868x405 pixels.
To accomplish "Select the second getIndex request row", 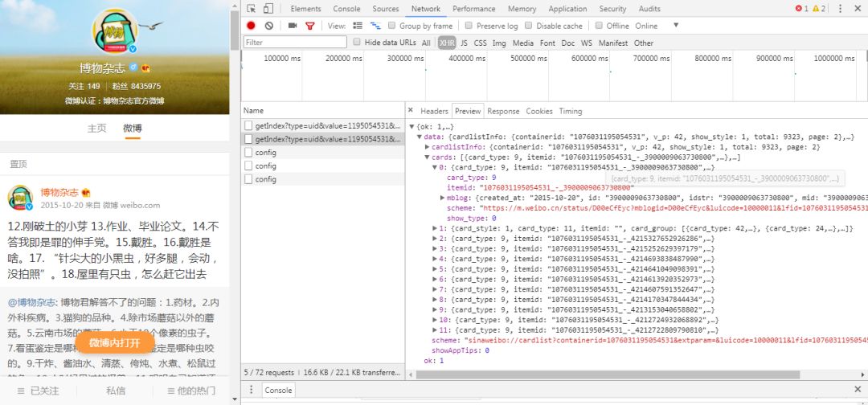I will [323, 139].
